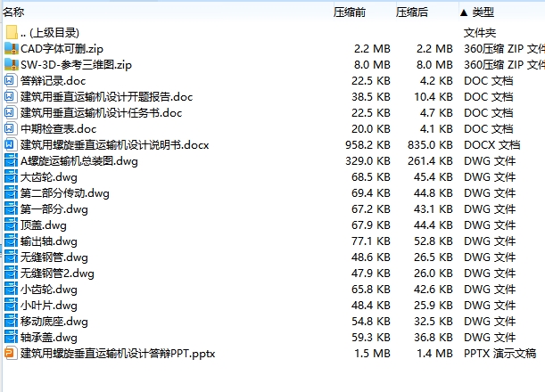Image resolution: width=545 pixels, height=392 pixels.
Task: Click the 任务书.doc file icon
Action: (10, 112)
